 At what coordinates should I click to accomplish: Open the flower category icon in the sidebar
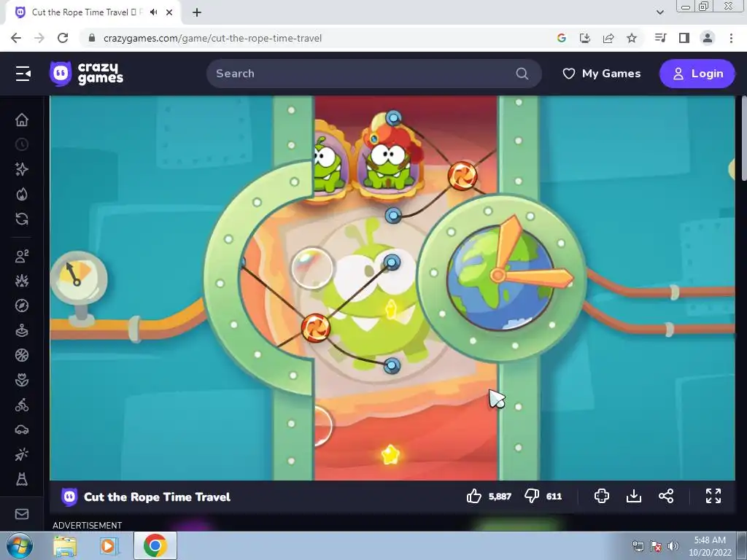[22, 380]
